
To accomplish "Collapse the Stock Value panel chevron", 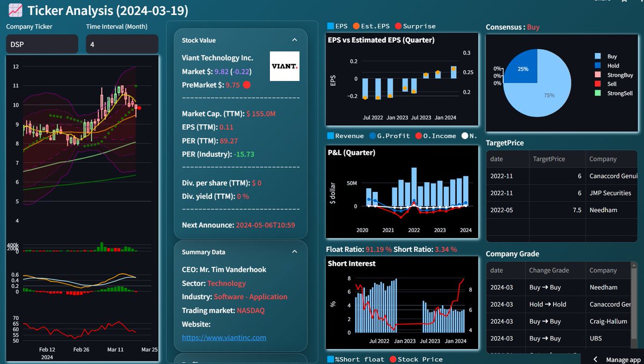I will (294, 40).
